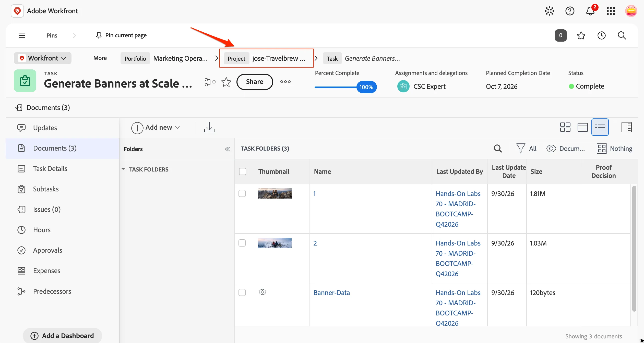Screen dimensions: 644x343
Task: Open the Workfront dropdown selector
Action: (x=43, y=58)
